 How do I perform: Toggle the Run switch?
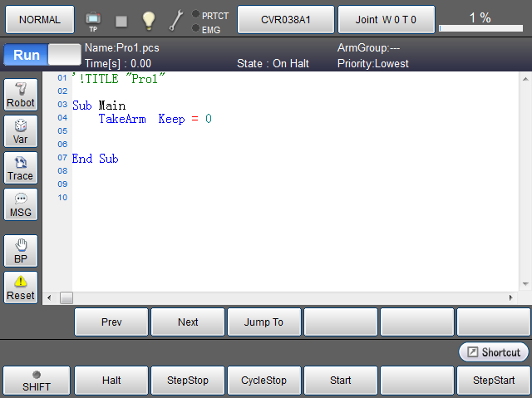pyautogui.click(x=40, y=55)
